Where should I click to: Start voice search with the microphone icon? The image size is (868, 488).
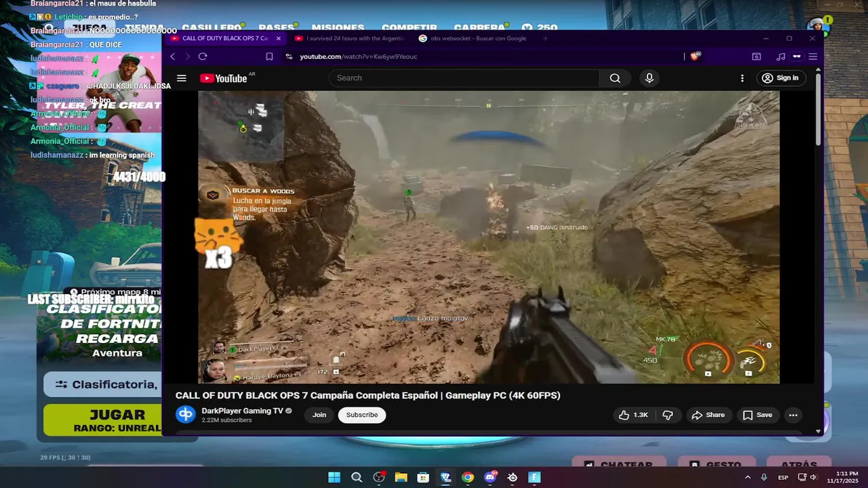click(649, 78)
